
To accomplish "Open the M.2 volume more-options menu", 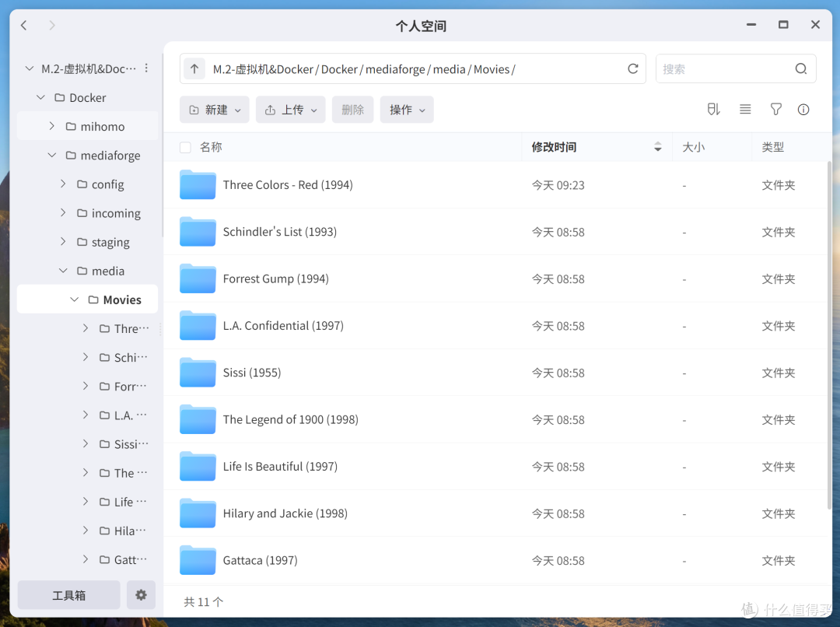I will pos(146,68).
